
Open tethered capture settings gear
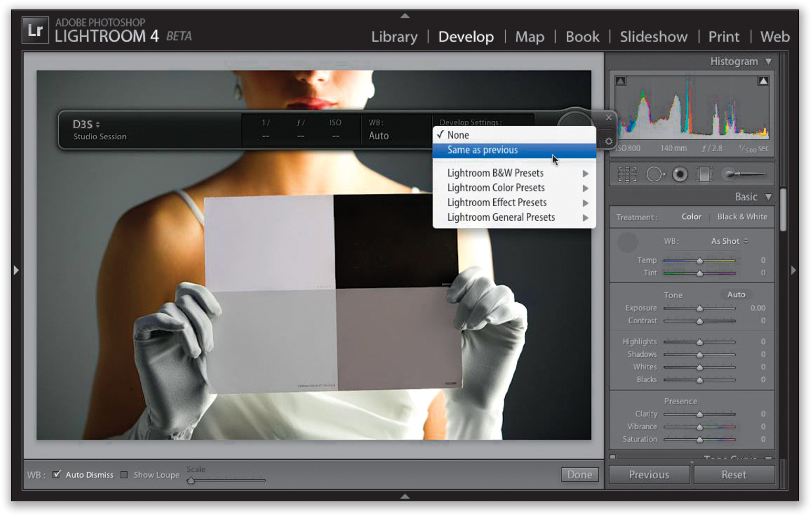pos(609,141)
